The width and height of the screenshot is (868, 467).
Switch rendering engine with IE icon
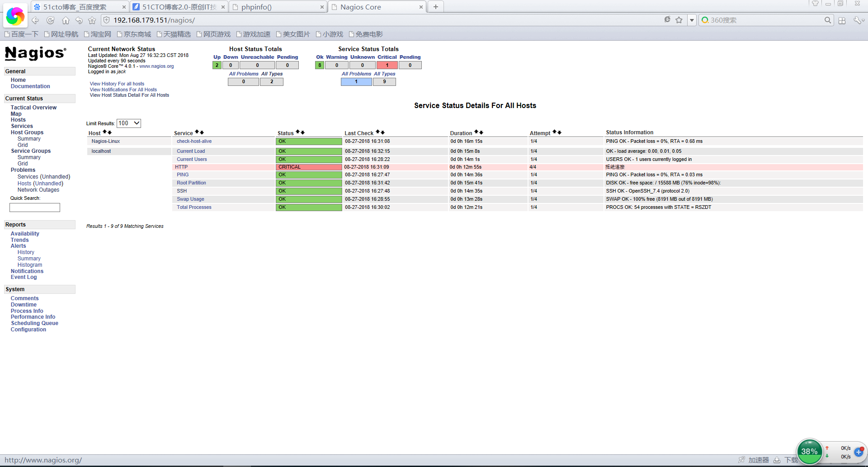coord(667,20)
